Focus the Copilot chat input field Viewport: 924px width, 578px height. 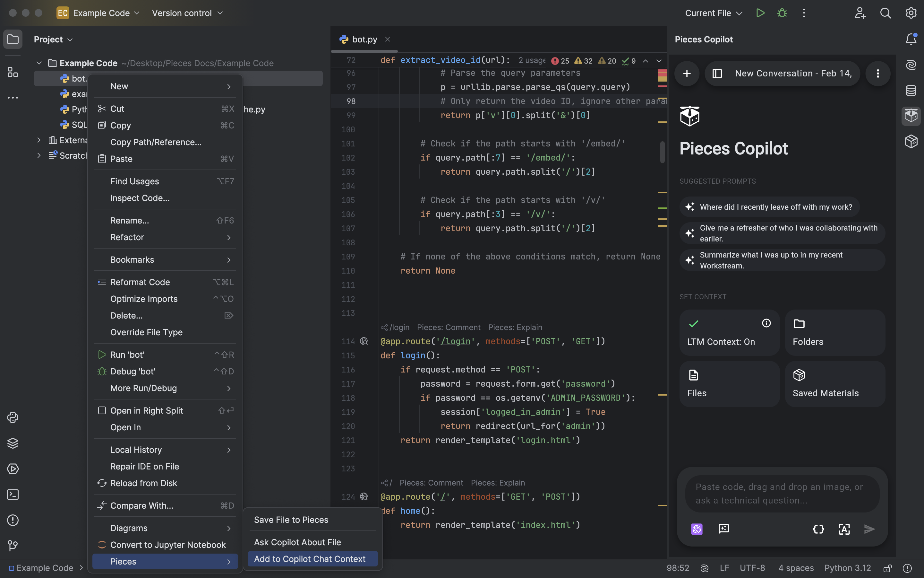(782, 494)
